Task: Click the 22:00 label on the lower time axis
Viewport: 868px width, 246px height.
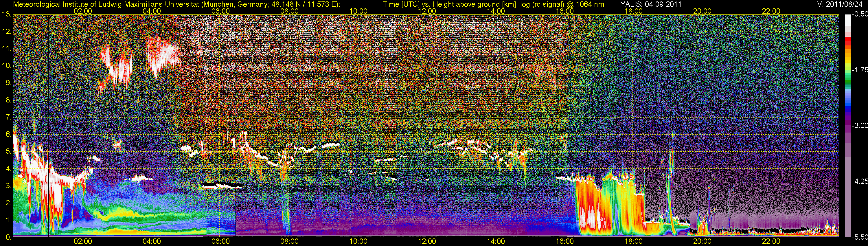Action: click(771, 241)
